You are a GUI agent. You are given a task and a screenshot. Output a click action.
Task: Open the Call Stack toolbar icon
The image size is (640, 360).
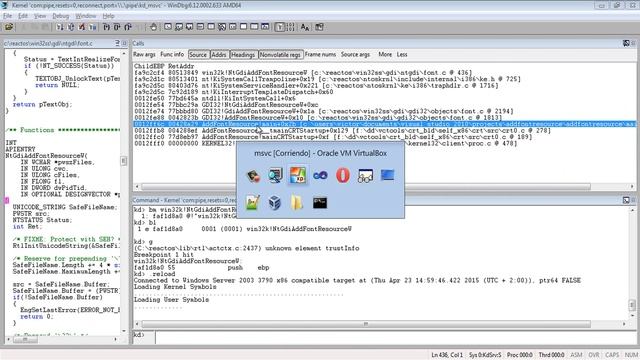point(222,27)
